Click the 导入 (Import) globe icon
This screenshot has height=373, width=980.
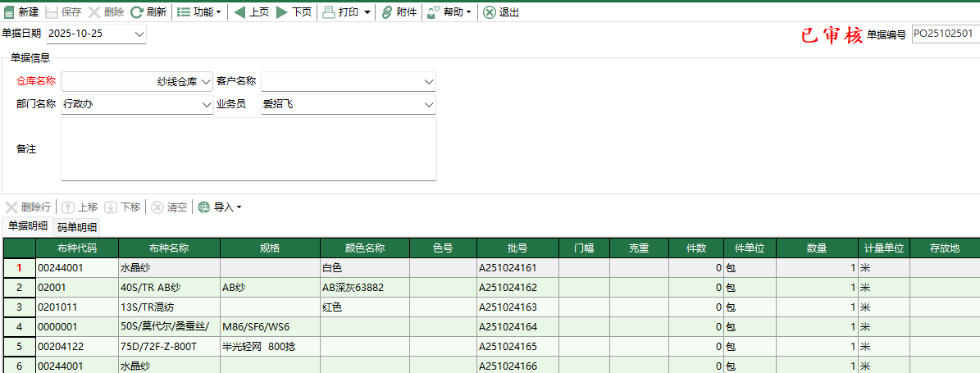click(203, 207)
